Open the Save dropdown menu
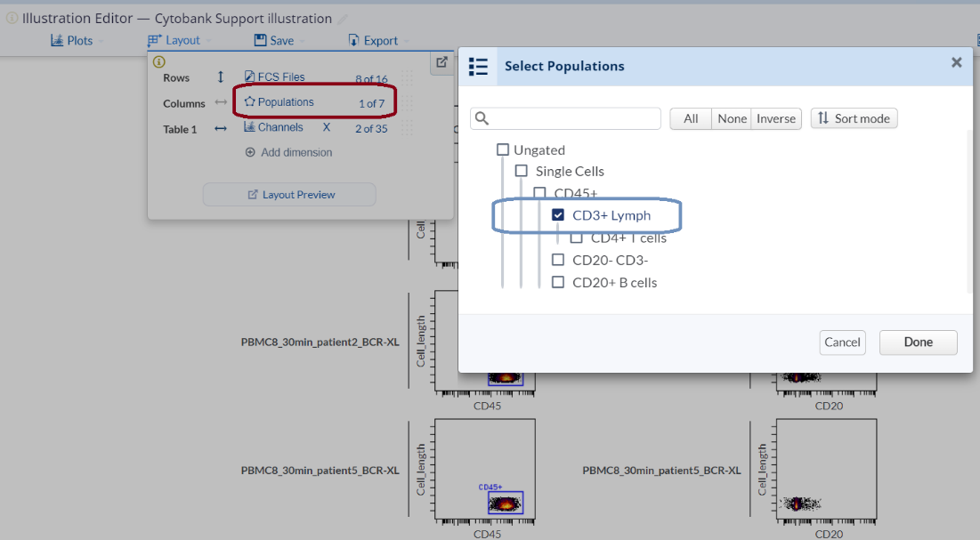 [x=279, y=40]
